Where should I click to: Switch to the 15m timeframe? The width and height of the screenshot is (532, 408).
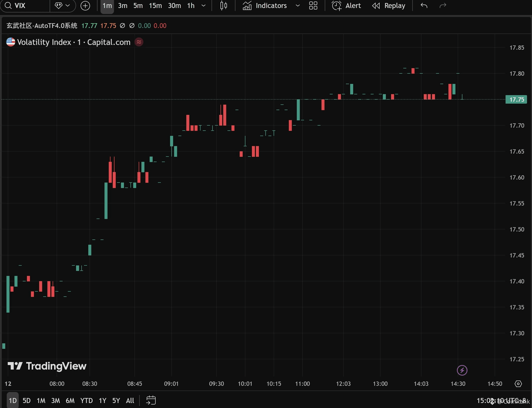point(155,5)
